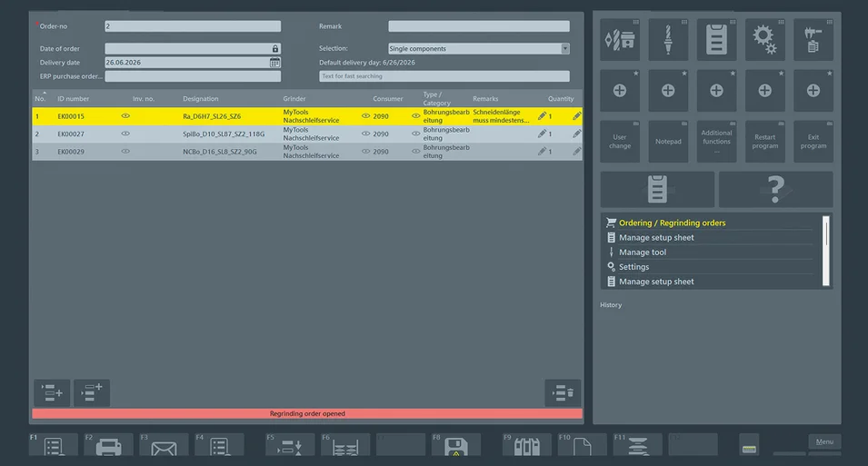This screenshot has width=868, height=466.
Task: Click the Menu button
Action: tap(824, 441)
